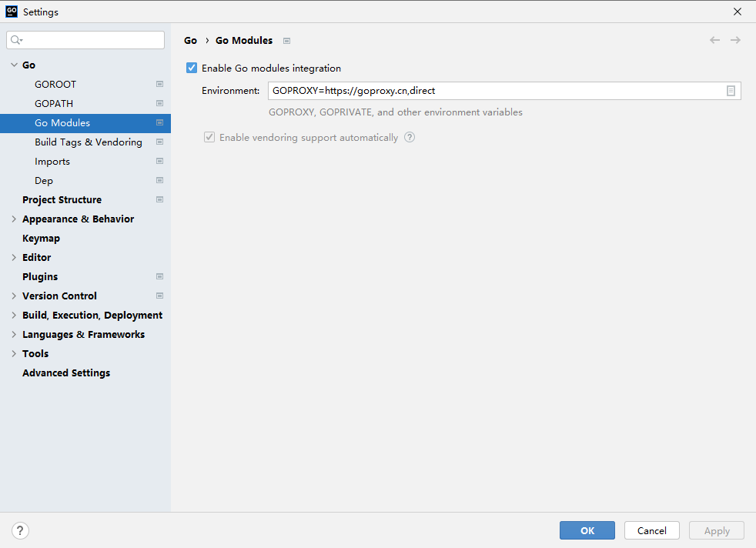This screenshot has height=548, width=756.
Task: Navigate back with the left arrow
Action: tap(714, 40)
